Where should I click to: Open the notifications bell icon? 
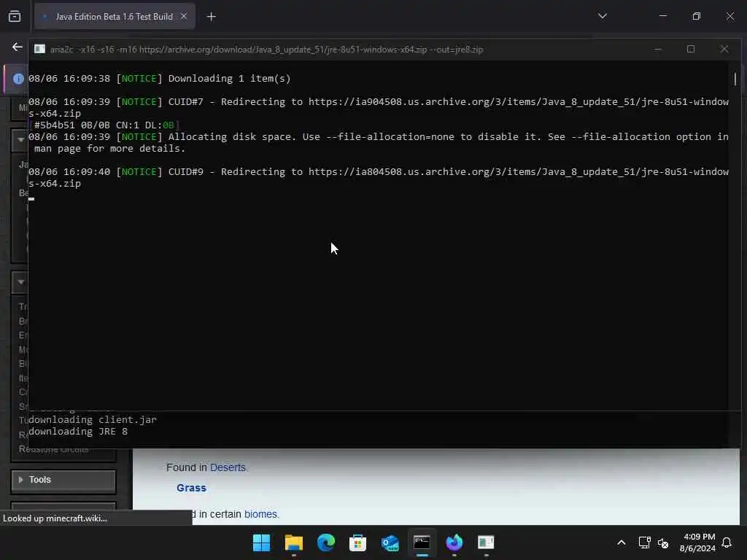click(x=727, y=542)
